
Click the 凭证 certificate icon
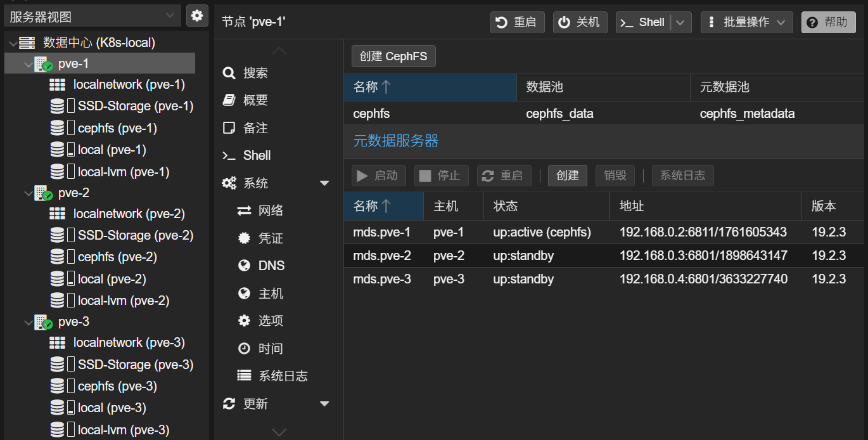click(245, 238)
